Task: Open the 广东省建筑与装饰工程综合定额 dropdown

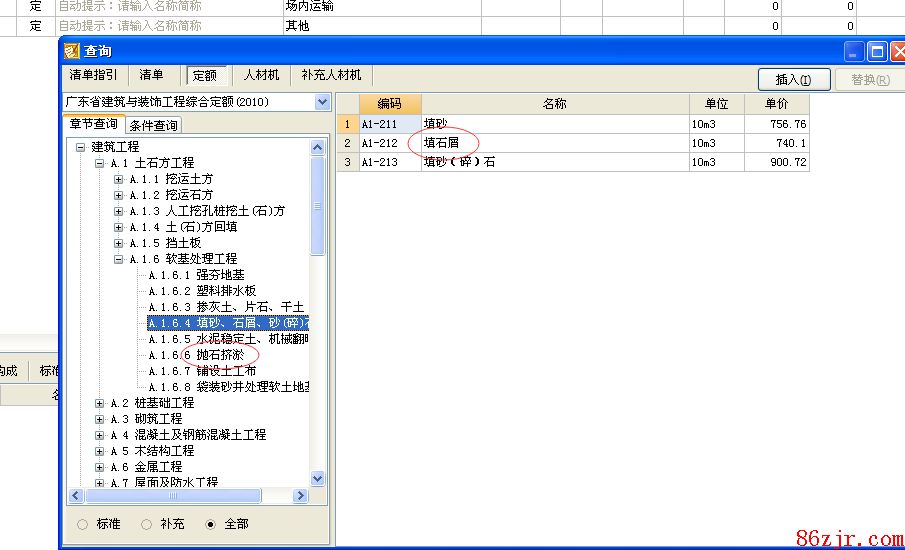Action: click(322, 102)
